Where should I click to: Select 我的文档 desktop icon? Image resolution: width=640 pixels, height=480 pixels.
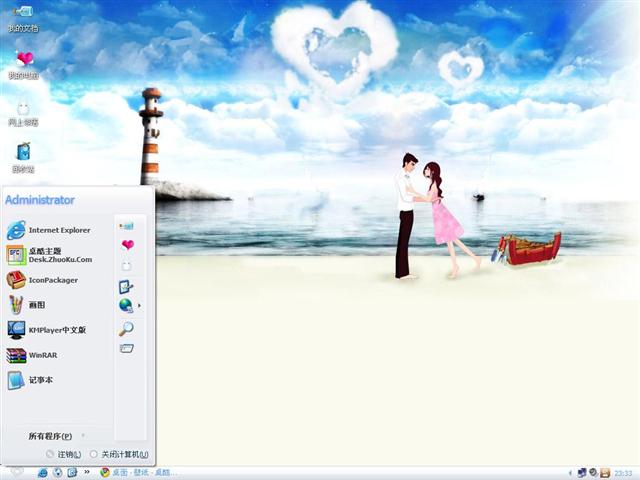click(23, 18)
